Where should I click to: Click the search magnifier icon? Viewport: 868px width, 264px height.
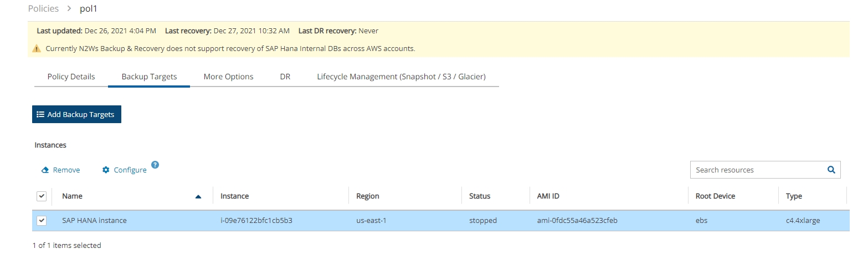point(830,170)
